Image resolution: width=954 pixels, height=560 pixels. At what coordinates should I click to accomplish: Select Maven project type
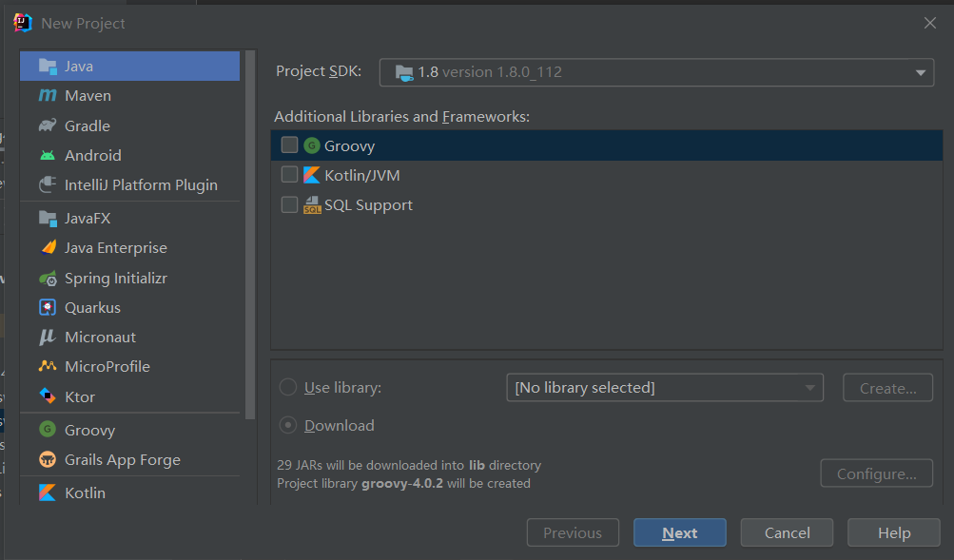coord(129,95)
